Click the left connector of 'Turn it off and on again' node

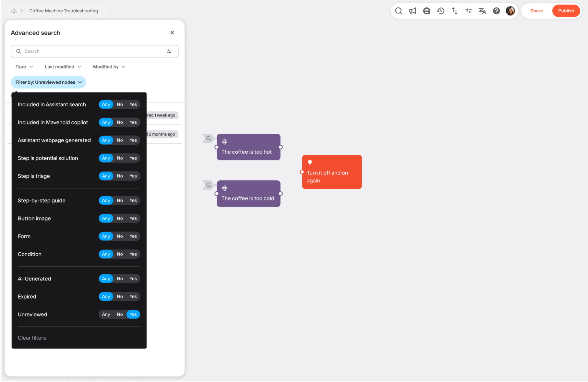pyautogui.click(x=302, y=172)
